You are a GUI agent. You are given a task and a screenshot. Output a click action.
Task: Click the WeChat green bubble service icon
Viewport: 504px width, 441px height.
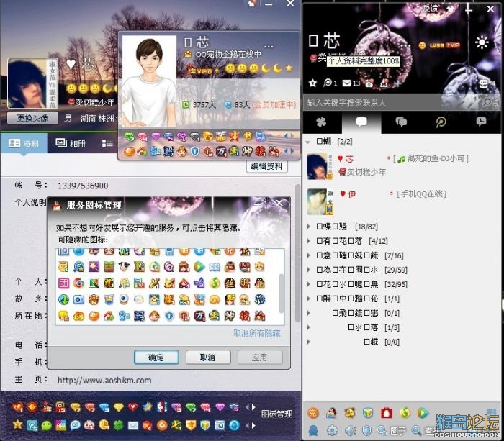[47, 425]
